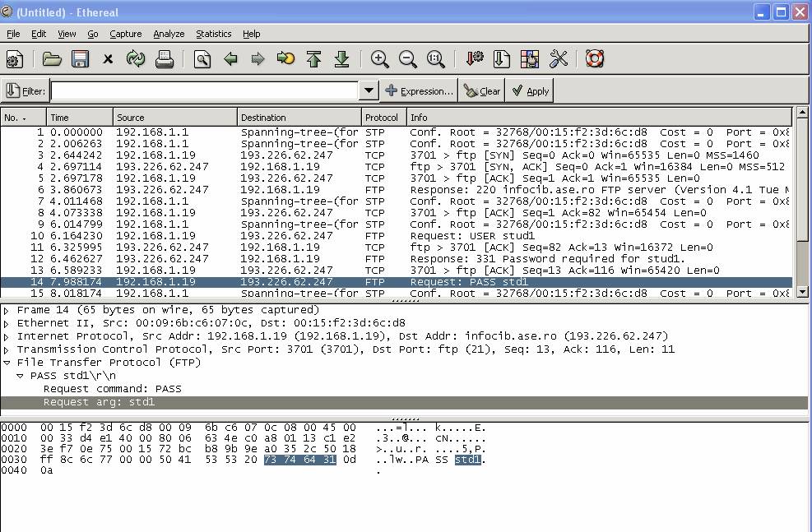Click the Apply filter button
Viewport: 812px width, 532px height.
click(x=529, y=91)
